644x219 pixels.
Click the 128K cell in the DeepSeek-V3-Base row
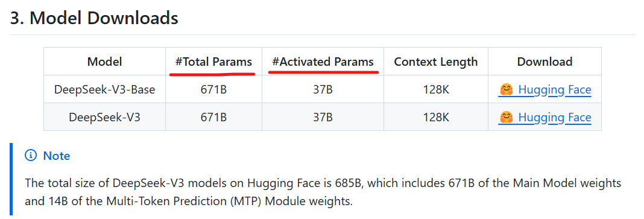(x=436, y=89)
